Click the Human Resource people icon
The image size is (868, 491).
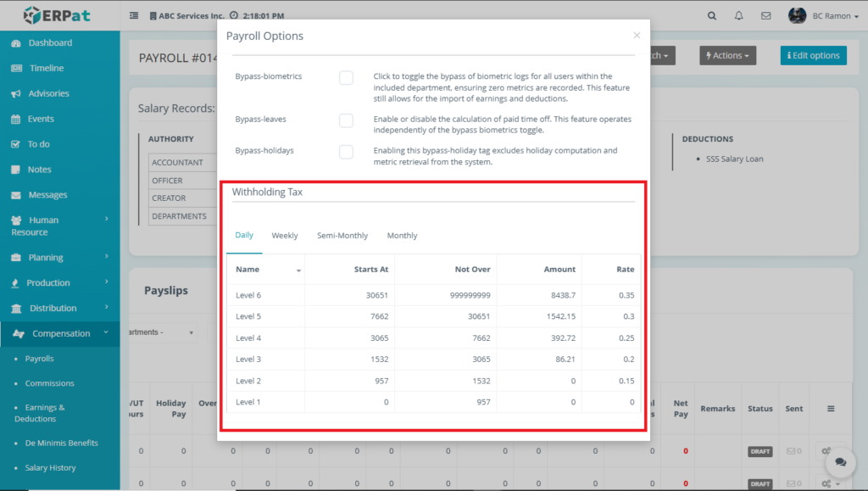point(17,220)
